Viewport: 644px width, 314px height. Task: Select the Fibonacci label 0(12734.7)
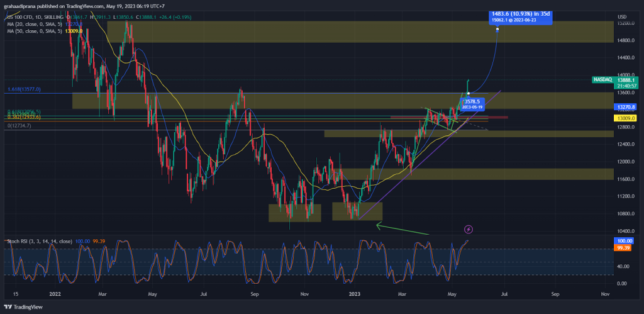(x=19, y=126)
